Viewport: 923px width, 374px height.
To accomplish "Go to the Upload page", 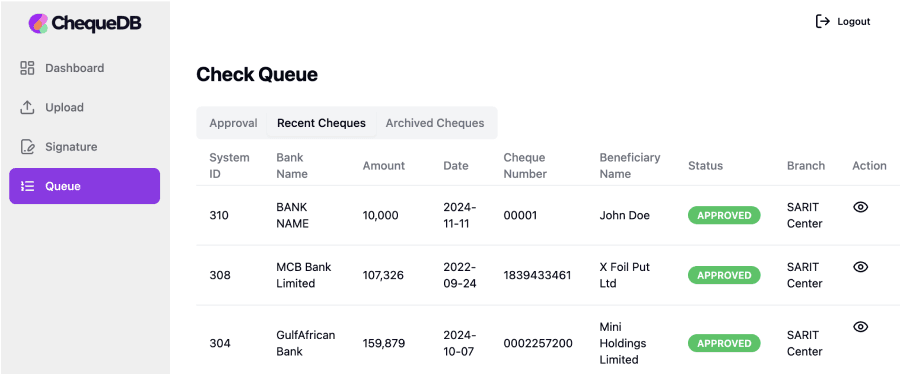I will click(84, 107).
